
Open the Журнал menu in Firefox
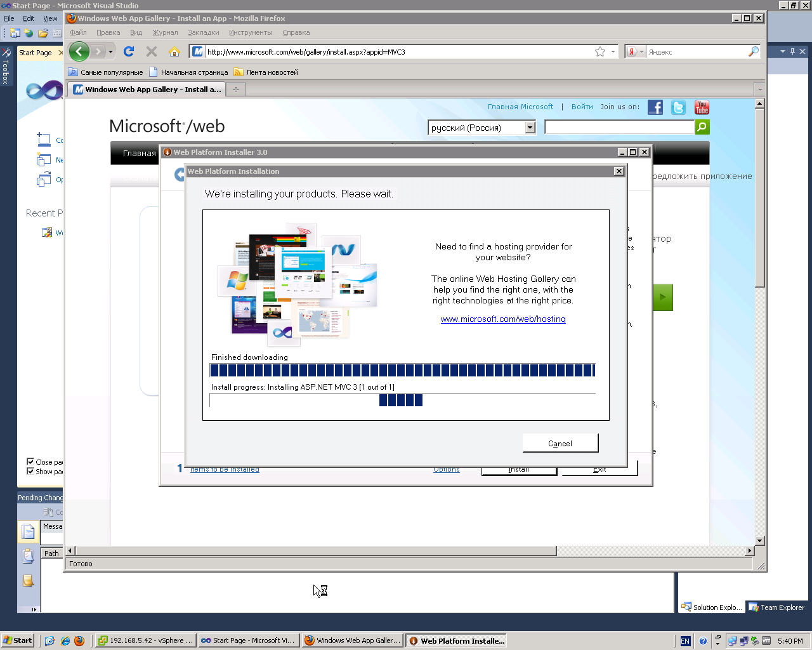coord(165,32)
